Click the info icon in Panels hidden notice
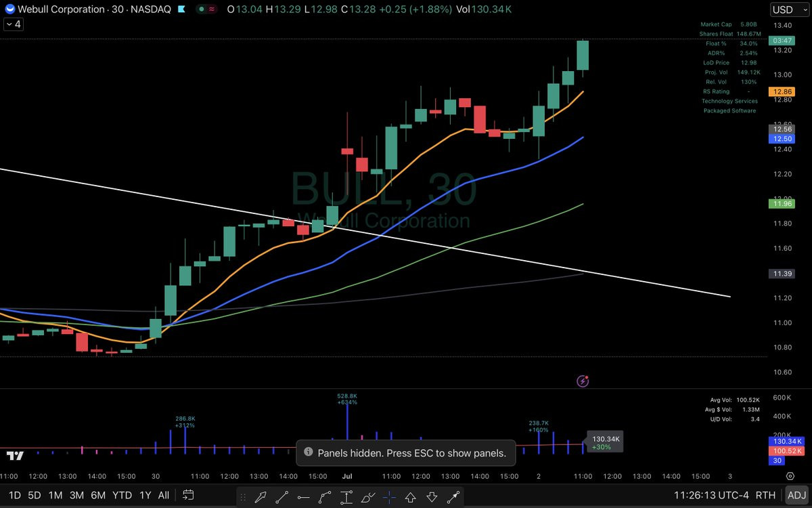 pos(308,452)
